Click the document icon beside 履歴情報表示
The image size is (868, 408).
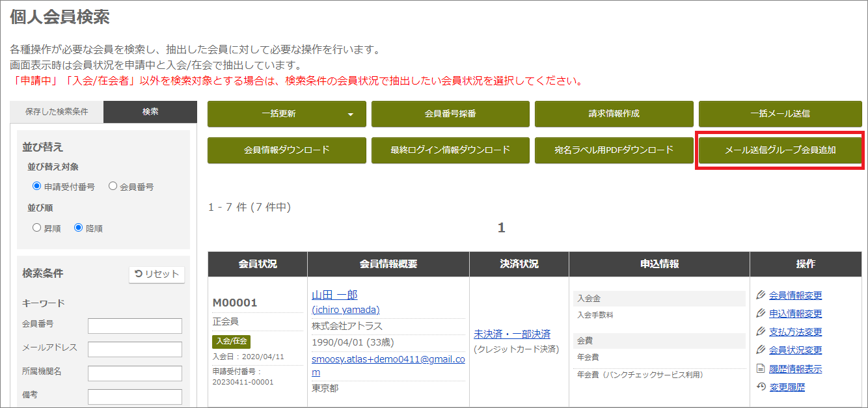pos(761,369)
